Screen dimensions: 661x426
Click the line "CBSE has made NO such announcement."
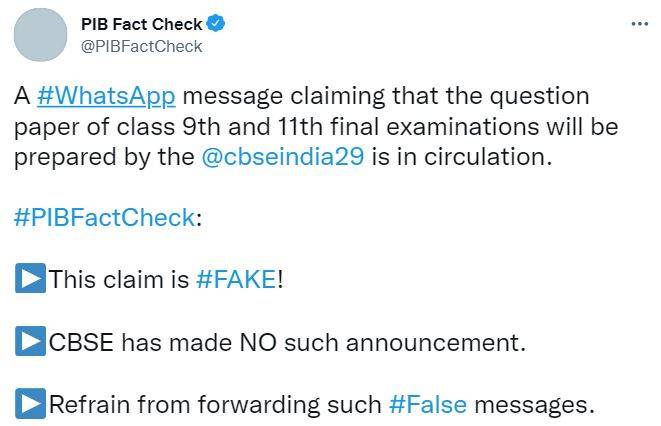(287, 342)
